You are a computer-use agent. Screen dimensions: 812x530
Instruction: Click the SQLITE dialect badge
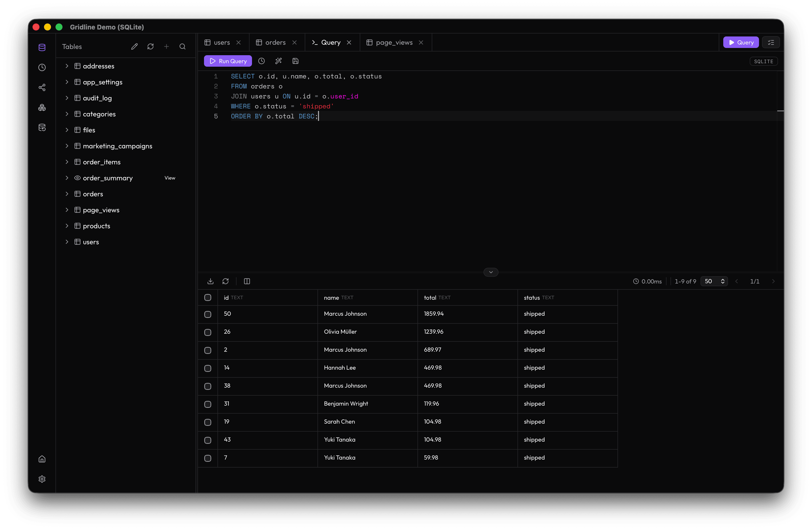pyautogui.click(x=763, y=61)
